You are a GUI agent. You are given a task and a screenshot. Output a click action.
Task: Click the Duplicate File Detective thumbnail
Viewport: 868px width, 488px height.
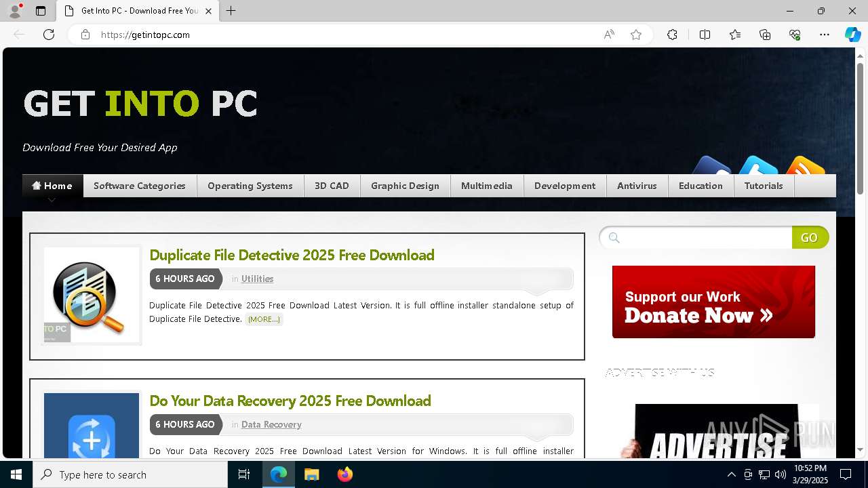(92, 295)
